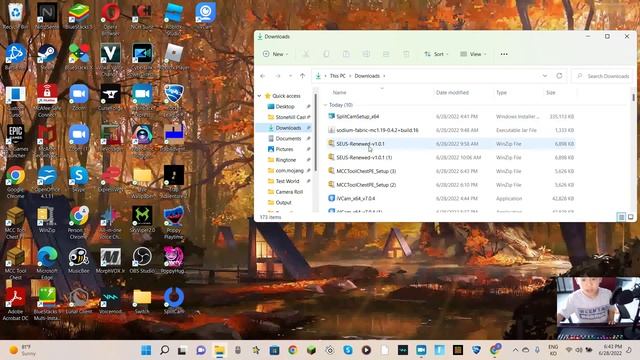Screen dimensions: 640x360
Task: Open the New item dropdown in Explorer
Action: pyautogui.click(x=276, y=54)
